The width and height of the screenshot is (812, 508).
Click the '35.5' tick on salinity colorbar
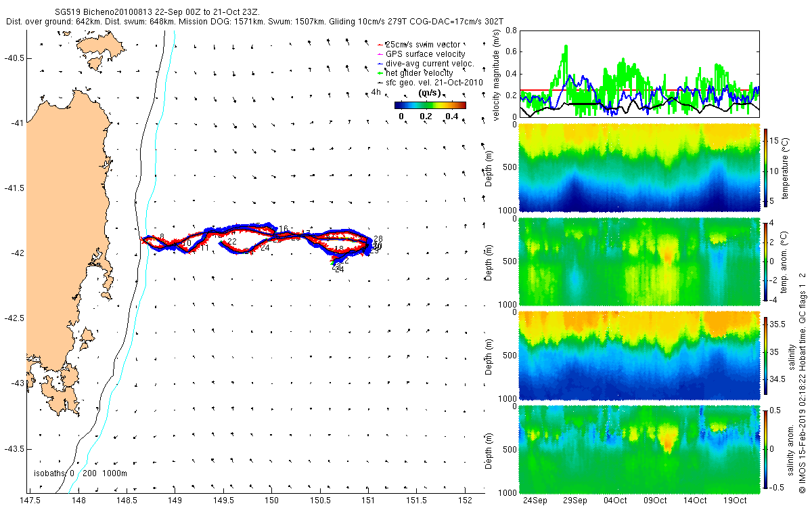pos(779,325)
